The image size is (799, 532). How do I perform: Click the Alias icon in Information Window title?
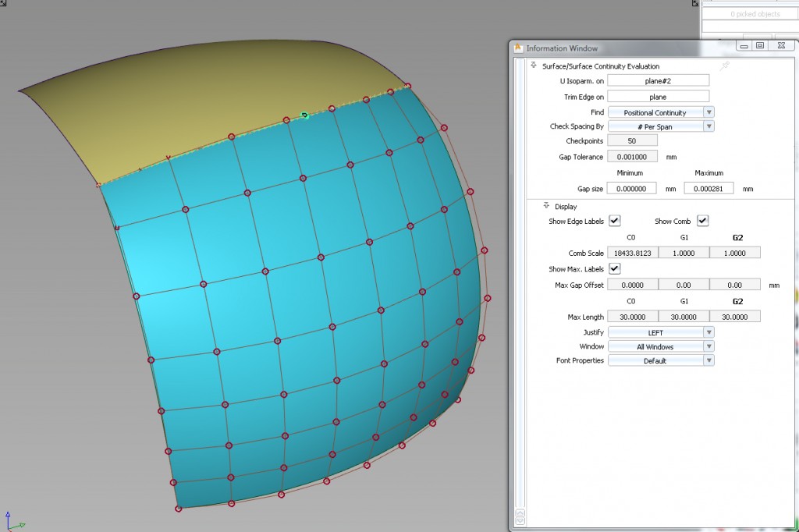tap(518, 48)
